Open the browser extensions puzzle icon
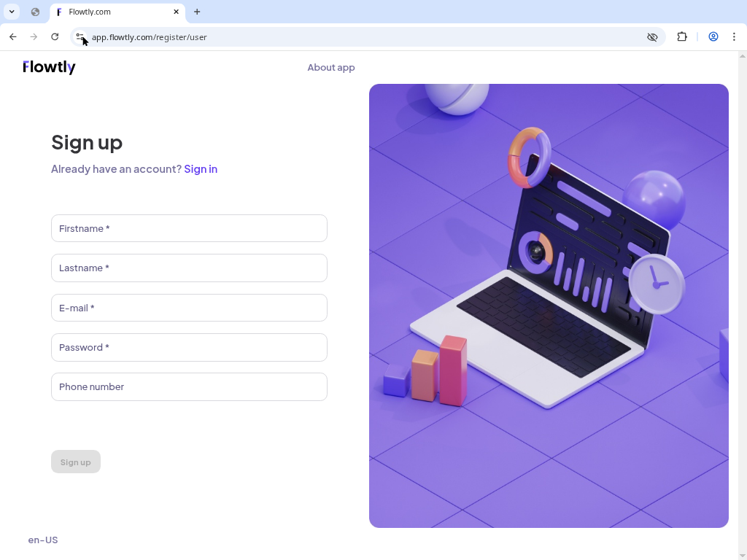 [x=681, y=36]
